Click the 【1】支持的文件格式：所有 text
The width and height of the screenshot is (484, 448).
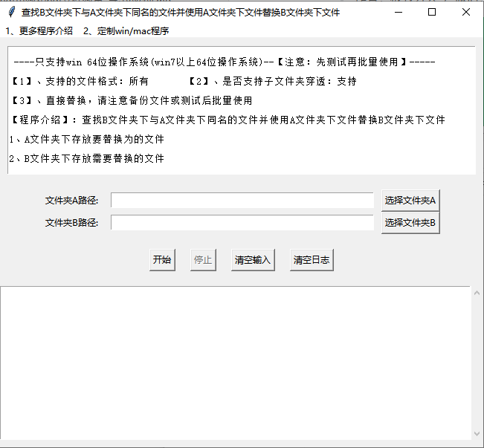pyautogui.click(x=80, y=82)
